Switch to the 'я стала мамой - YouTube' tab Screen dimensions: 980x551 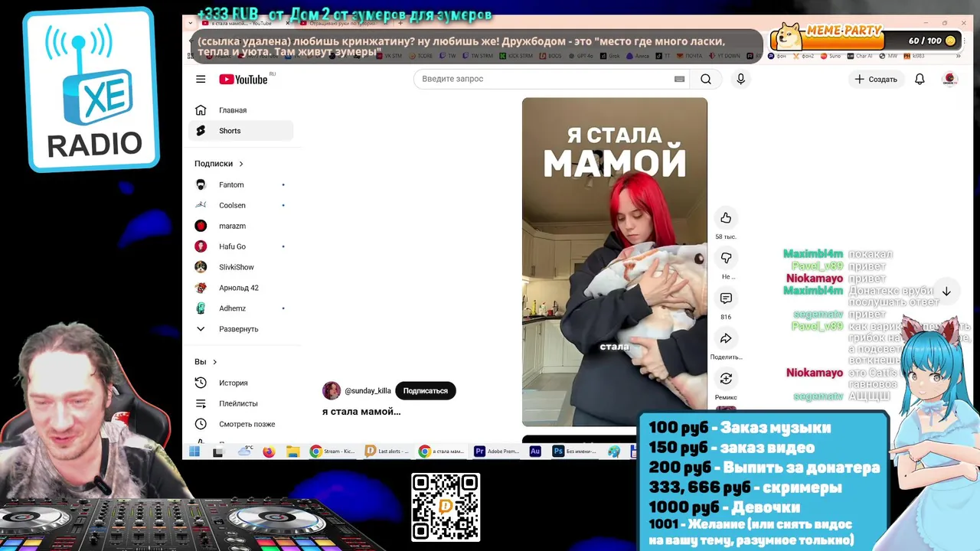coord(240,23)
